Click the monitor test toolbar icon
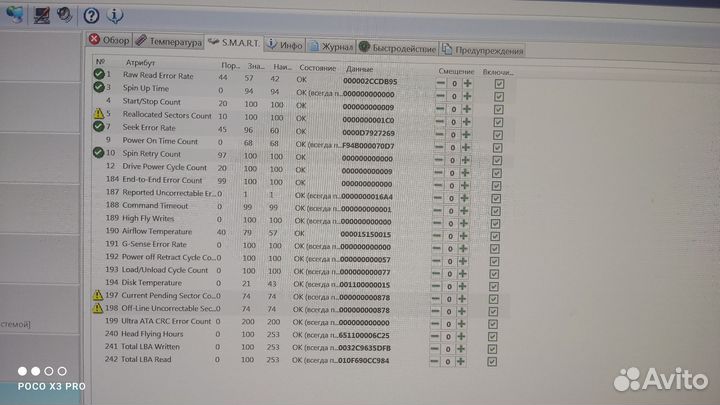720x405 pixels. (x=41, y=15)
